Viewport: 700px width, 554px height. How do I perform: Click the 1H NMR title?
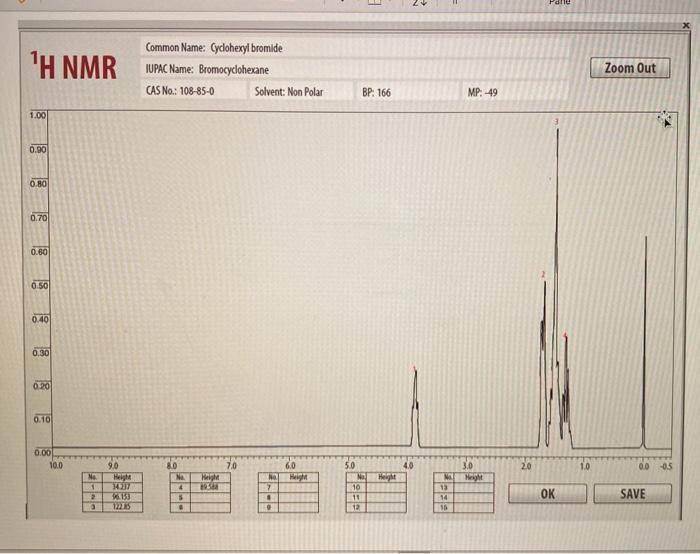[74, 66]
